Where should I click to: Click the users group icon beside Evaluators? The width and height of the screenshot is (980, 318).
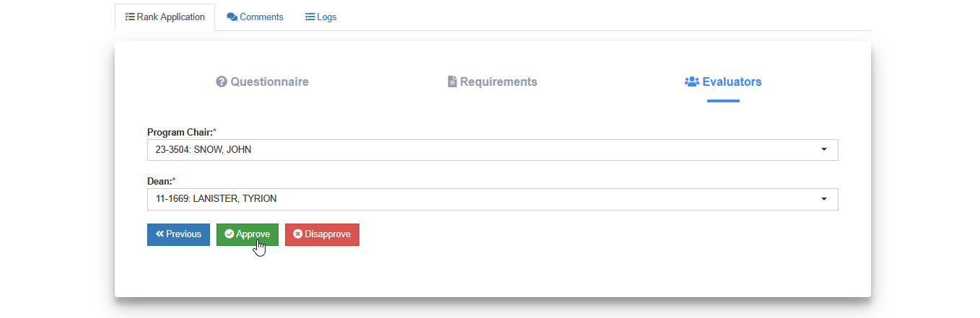[691, 81]
